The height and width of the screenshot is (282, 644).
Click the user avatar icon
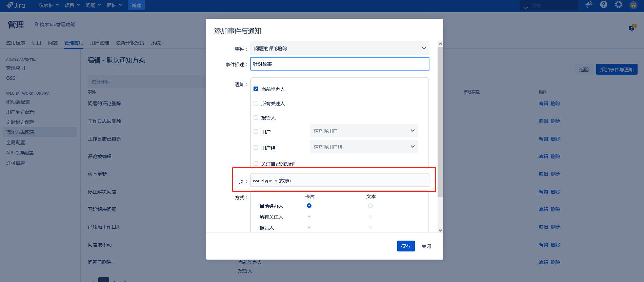click(x=633, y=5)
